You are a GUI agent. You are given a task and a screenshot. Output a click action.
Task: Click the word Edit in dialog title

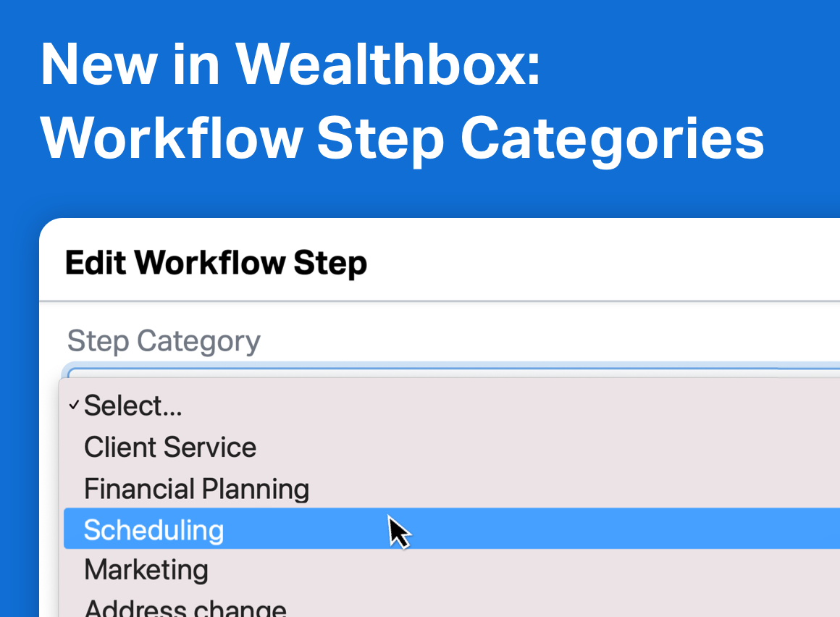96,263
